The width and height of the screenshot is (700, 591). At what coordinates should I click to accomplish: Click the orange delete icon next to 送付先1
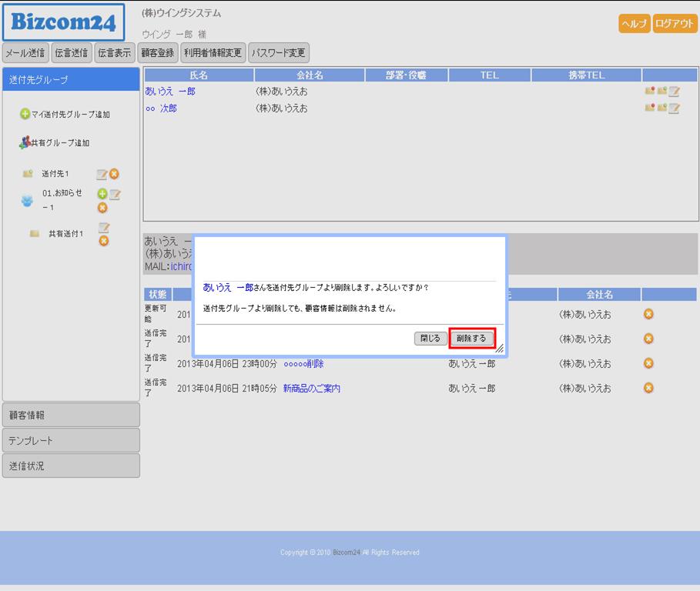114,175
